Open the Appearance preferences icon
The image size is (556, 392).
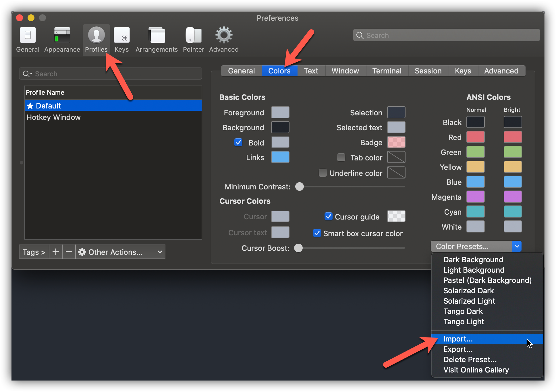[62, 36]
